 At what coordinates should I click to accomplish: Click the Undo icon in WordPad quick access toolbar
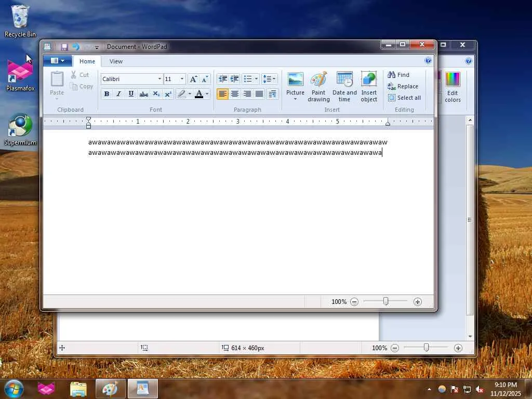(x=76, y=47)
